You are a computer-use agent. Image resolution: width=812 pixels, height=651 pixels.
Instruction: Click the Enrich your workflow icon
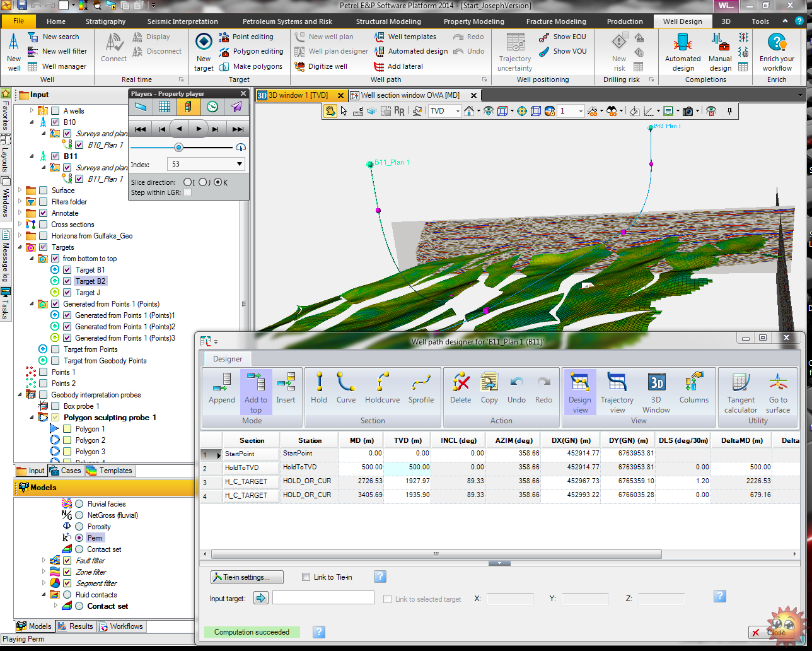777,52
